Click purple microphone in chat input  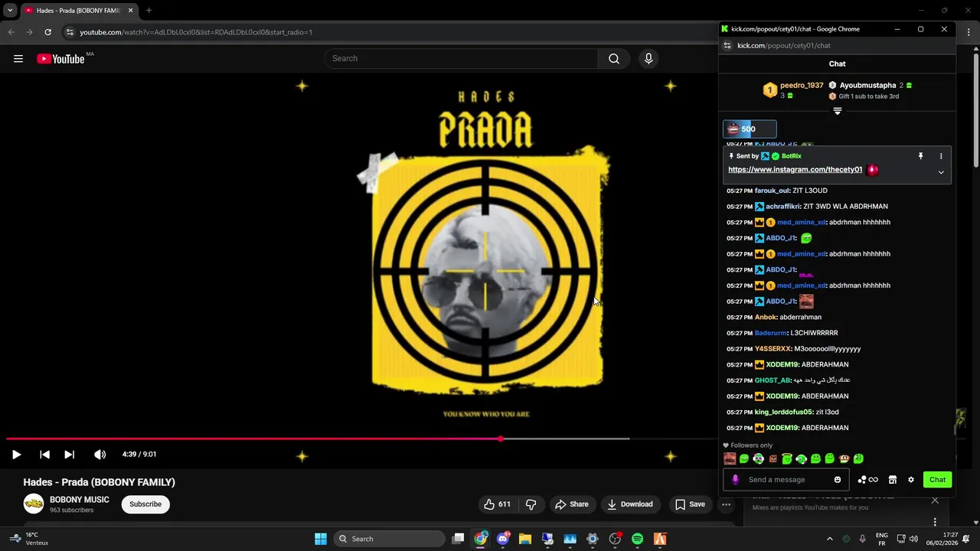(735, 480)
